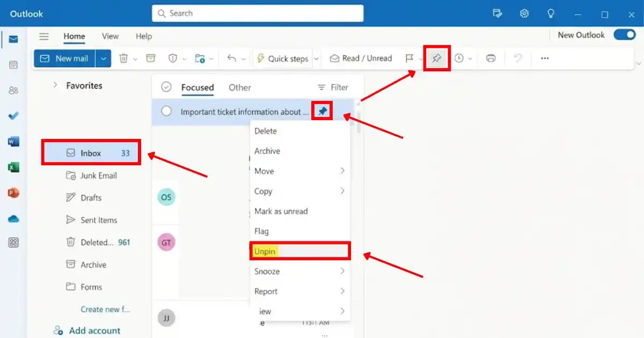
Task: Check the Select all messages circle
Action: pos(166,87)
